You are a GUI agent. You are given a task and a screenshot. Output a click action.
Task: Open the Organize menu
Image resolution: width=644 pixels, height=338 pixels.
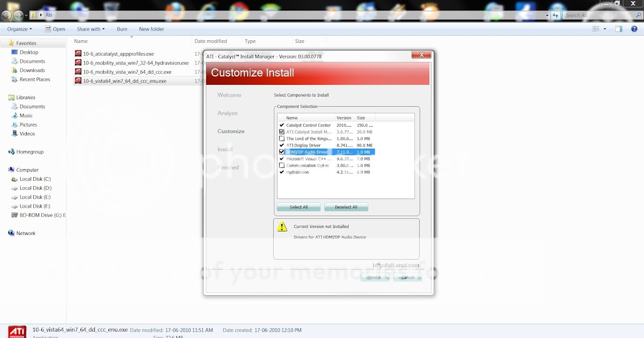pyautogui.click(x=19, y=29)
